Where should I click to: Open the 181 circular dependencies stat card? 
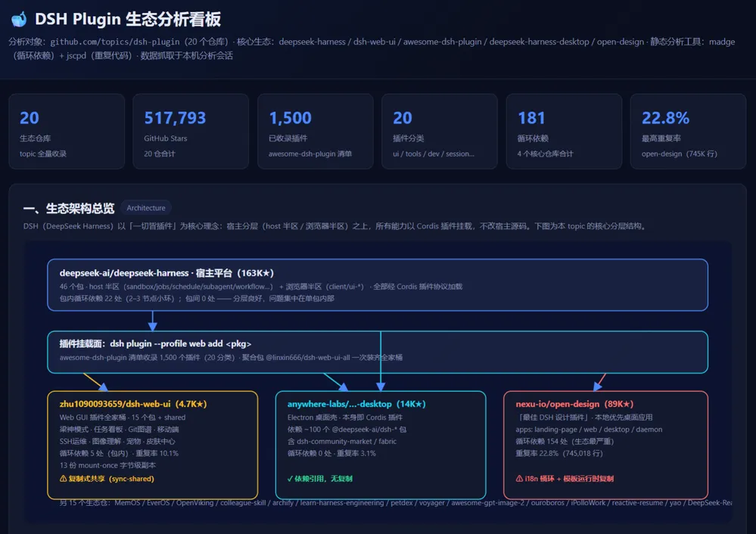(x=564, y=131)
